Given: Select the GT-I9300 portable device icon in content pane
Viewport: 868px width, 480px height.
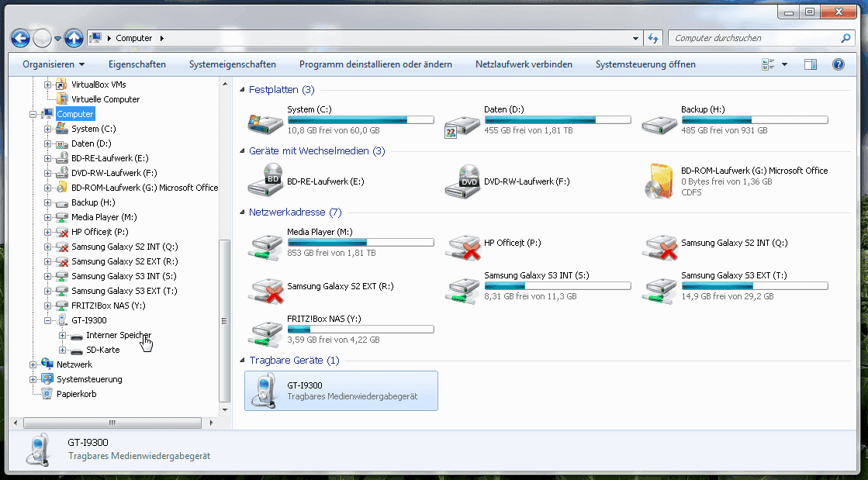Looking at the screenshot, I should pyautogui.click(x=265, y=391).
